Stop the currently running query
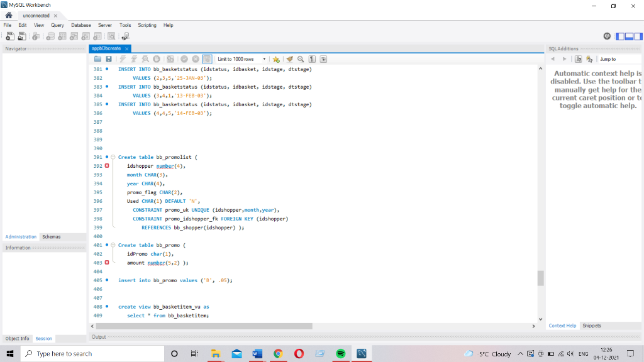This screenshot has height=362, width=644. 157,59
